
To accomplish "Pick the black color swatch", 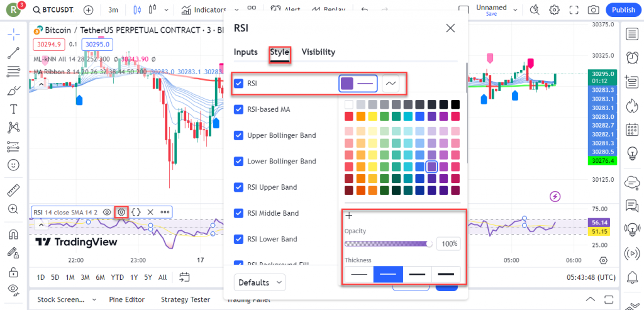I will tap(455, 104).
